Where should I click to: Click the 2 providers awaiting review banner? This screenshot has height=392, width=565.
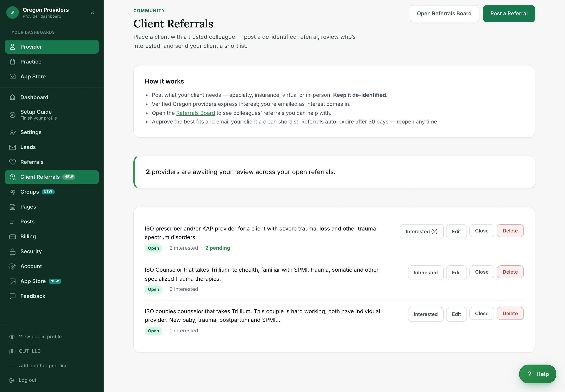[334, 172]
